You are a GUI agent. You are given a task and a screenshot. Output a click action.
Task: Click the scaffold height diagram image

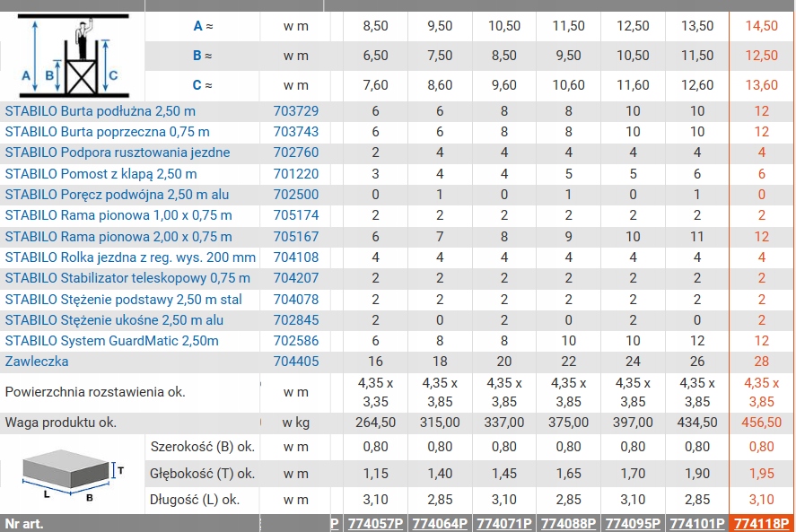pos(74,56)
